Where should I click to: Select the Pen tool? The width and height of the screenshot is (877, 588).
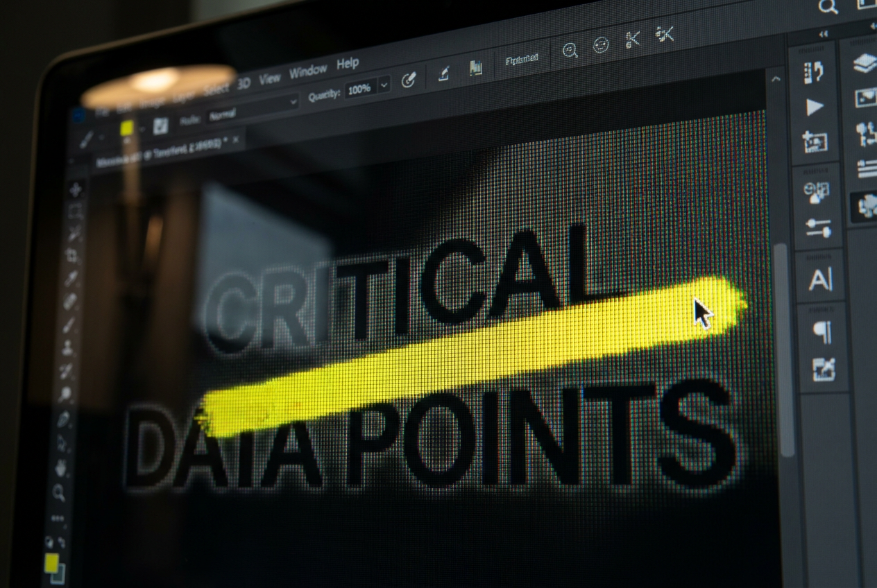pyautogui.click(x=65, y=420)
